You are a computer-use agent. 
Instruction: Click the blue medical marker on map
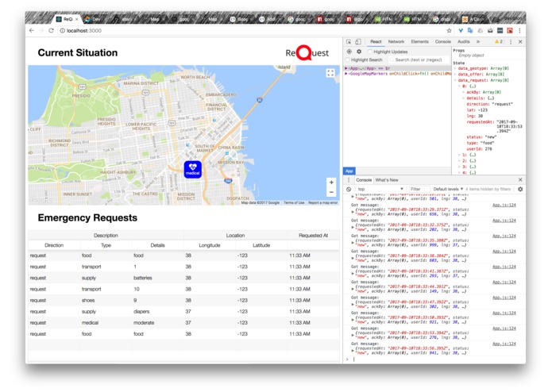(x=192, y=170)
